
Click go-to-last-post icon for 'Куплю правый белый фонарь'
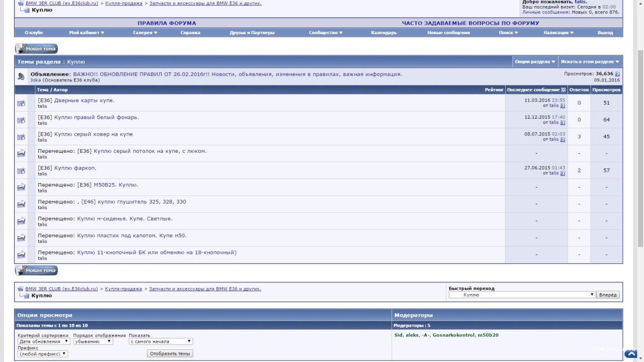pos(562,123)
